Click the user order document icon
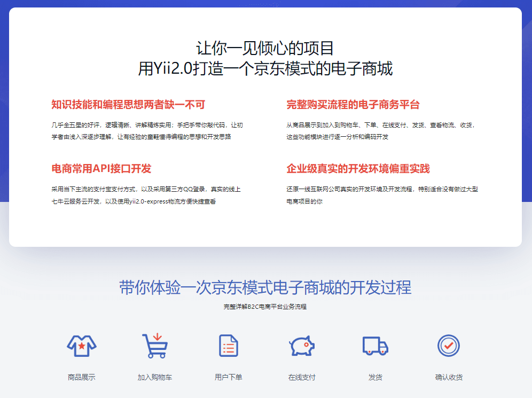 click(x=229, y=346)
